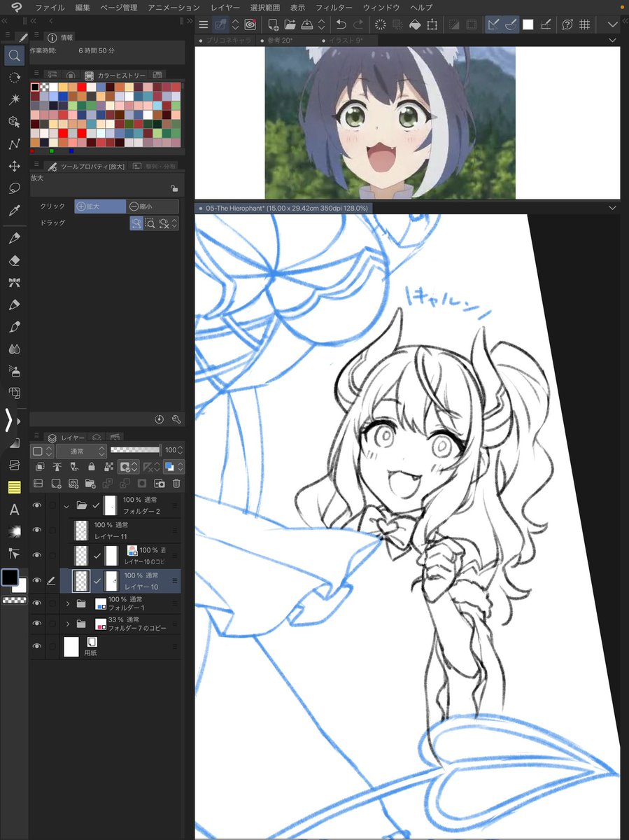Select the Lasso selection tool
This screenshot has width=629, height=840.
[14, 188]
